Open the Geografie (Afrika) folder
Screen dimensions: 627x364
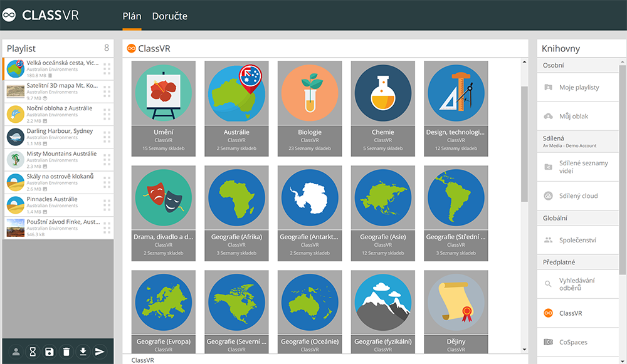(x=237, y=214)
